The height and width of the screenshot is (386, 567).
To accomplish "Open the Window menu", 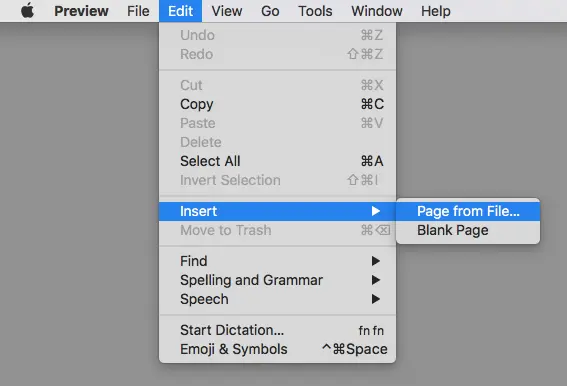I will tap(377, 11).
